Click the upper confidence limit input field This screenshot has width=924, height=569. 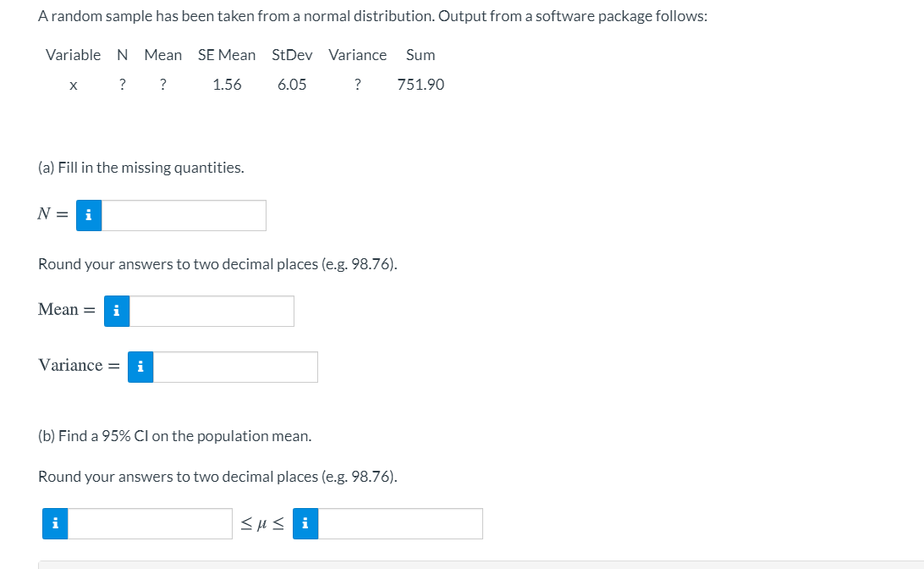pyautogui.click(x=402, y=523)
